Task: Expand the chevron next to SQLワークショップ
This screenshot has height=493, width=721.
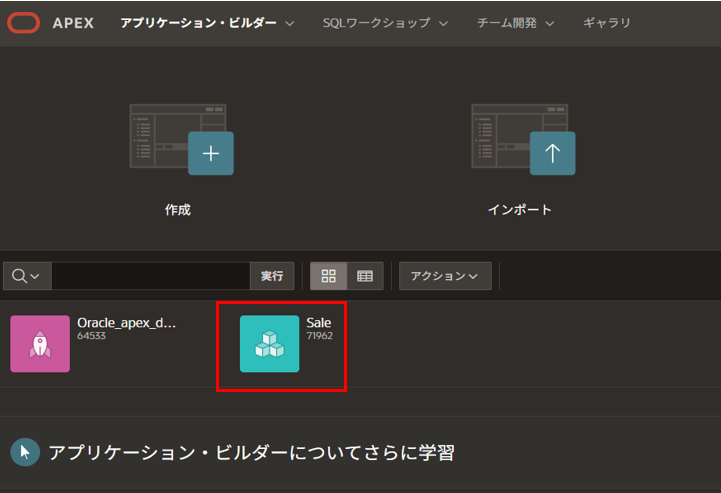Action: click(443, 23)
